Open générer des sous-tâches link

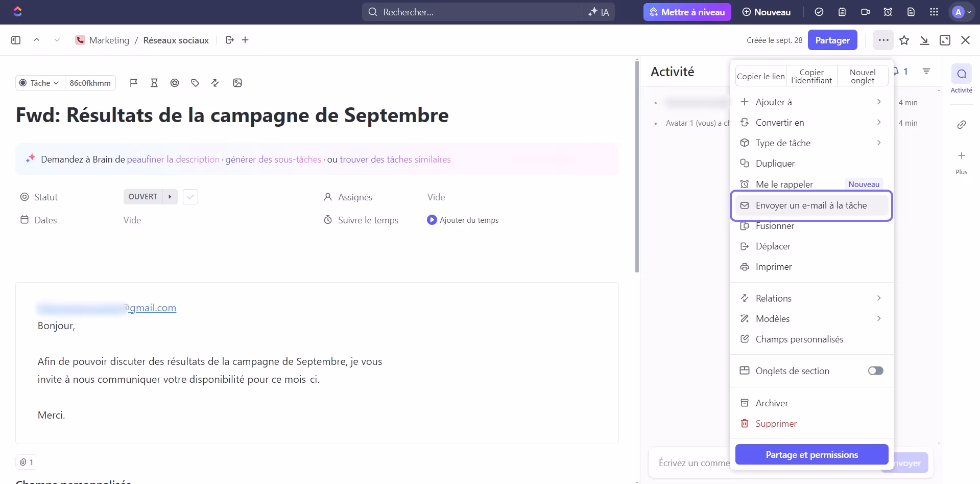tap(273, 159)
